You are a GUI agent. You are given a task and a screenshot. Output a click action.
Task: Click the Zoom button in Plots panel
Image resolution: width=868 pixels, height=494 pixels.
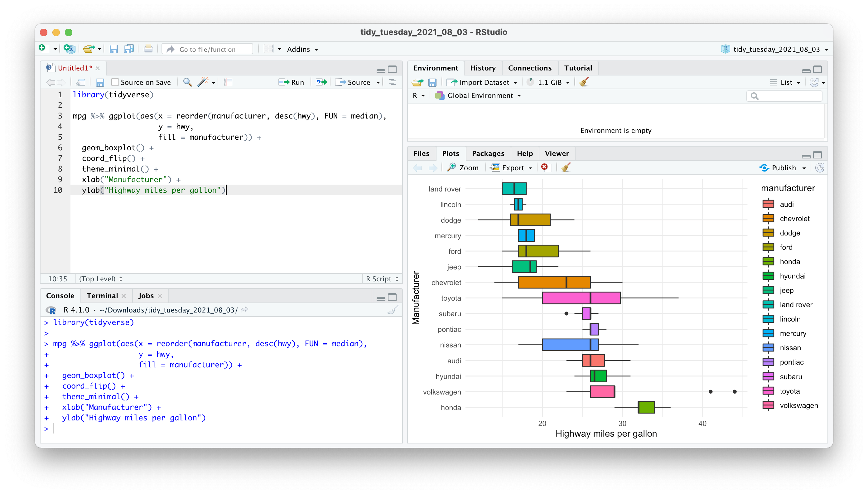[465, 168]
